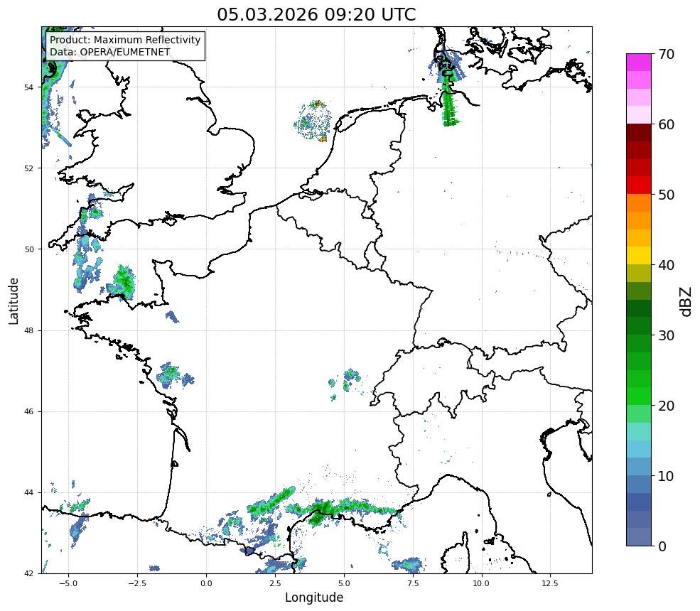
Task: Click the title '05.03.2026 09:20 UTC'
Action: (x=316, y=14)
